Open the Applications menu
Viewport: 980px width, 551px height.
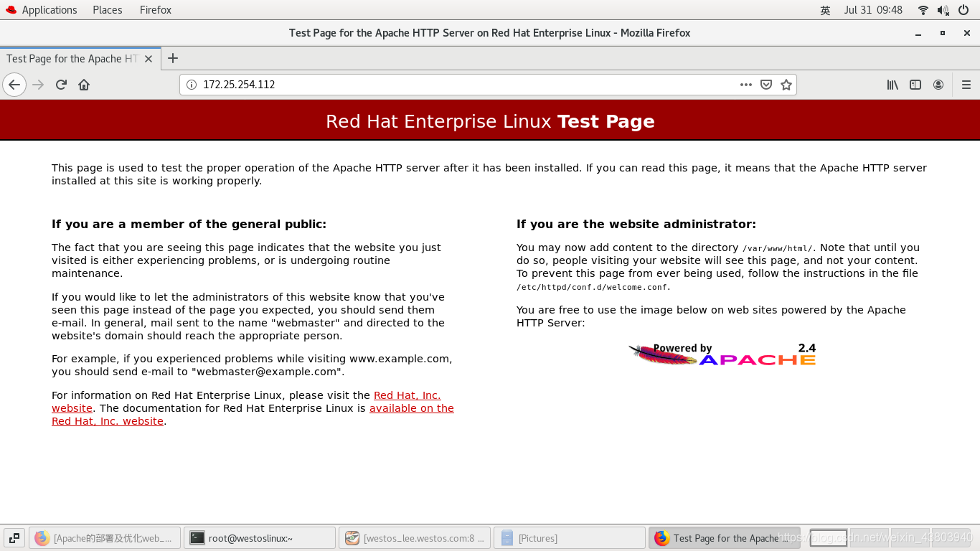(x=42, y=10)
